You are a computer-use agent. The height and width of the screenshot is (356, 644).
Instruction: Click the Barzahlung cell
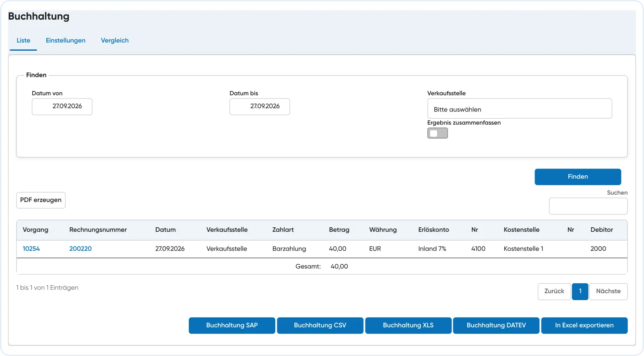289,249
